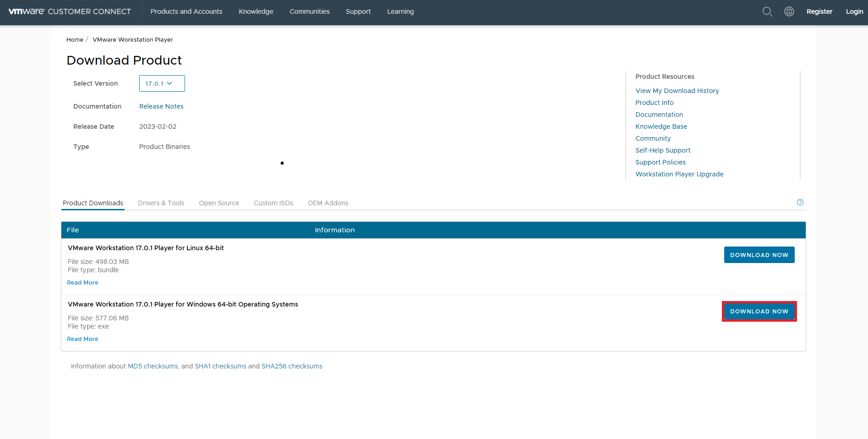Click the VMware Customer Connect logo

click(x=70, y=11)
